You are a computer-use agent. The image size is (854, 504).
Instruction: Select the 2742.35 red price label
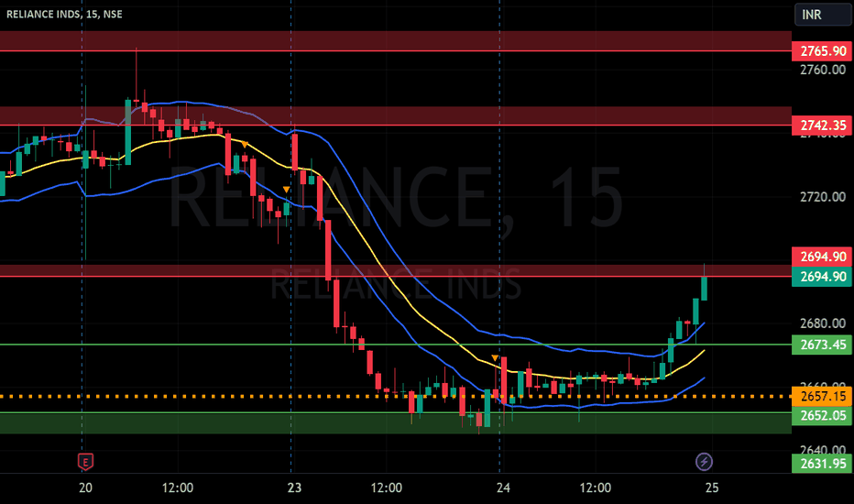(x=822, y=126)
